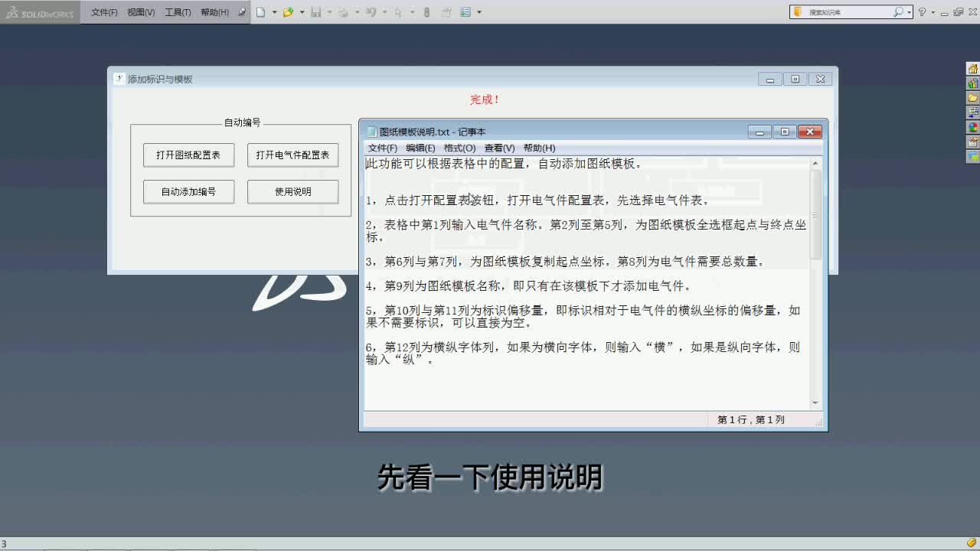Open Notepad 文件(F) menu
This screenshot has width=980, height=551.
382,148
